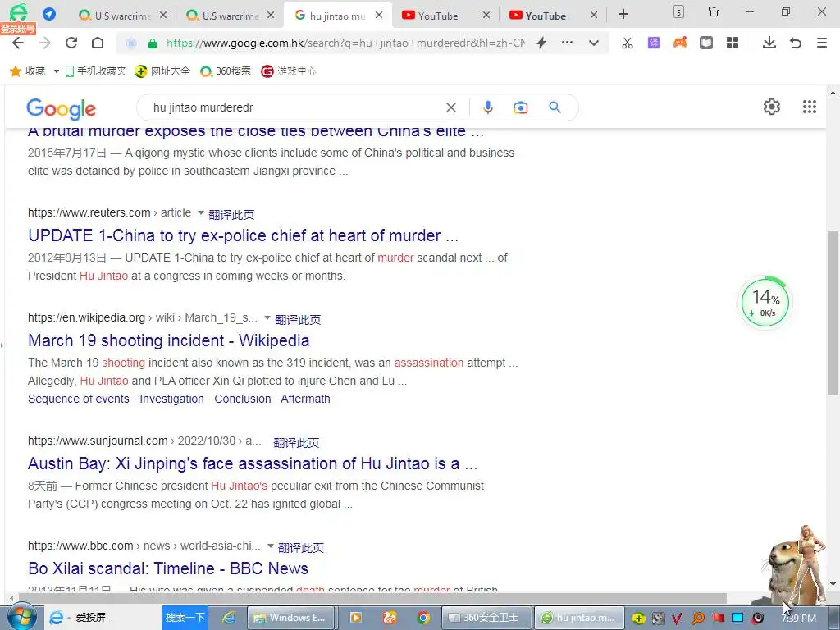The height and width of the screenshot is (630, 840).
Task: Open the browser hamburger menu
Action: tap(822, 43)
